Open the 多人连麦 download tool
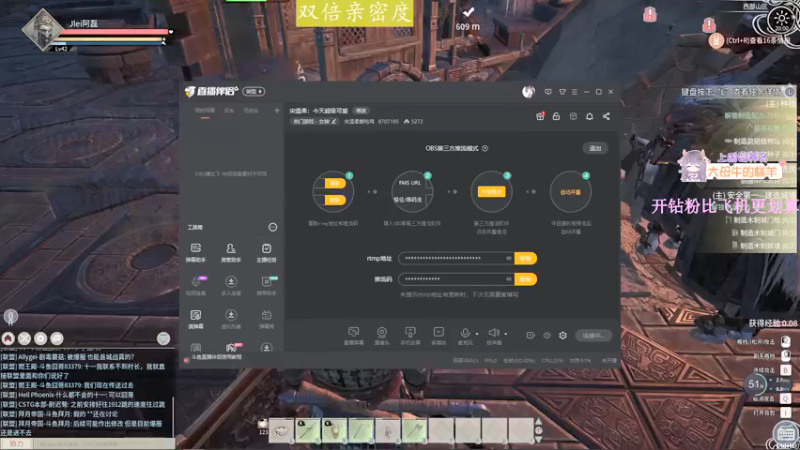800x450 pixels. click(x=231, y=286)
